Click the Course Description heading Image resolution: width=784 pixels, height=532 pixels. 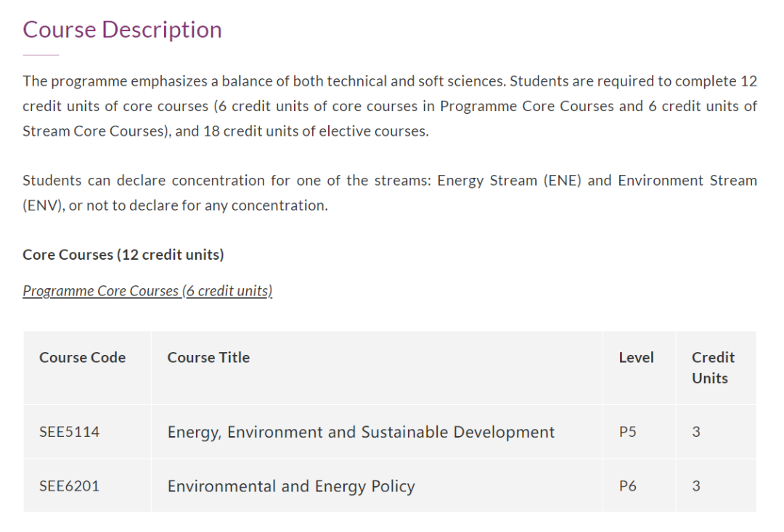122,30
